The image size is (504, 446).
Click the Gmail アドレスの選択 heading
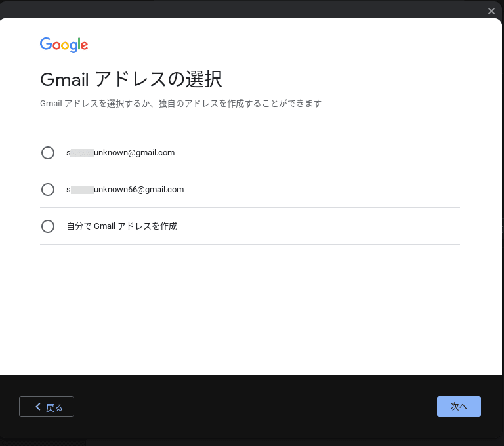(131, 79)
